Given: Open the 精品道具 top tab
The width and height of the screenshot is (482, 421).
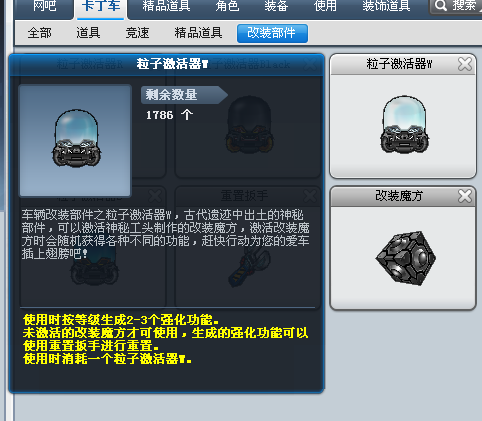Looking at the screenshot, I should pos(166,6).
